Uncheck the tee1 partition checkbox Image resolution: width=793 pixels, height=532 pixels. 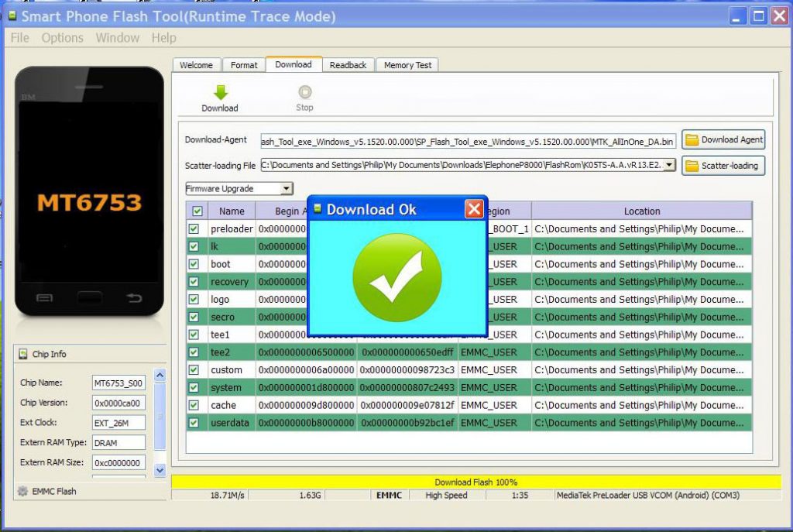(194, 335)
